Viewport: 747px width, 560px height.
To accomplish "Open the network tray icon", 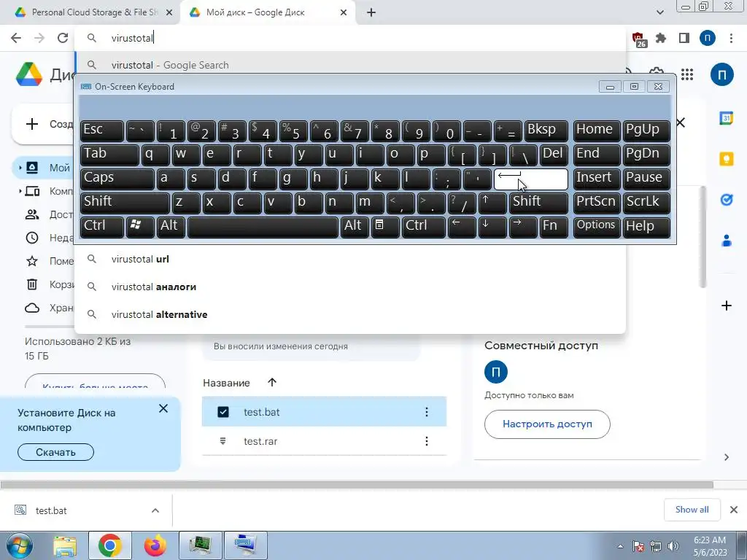I will click(x=656, y=547).
